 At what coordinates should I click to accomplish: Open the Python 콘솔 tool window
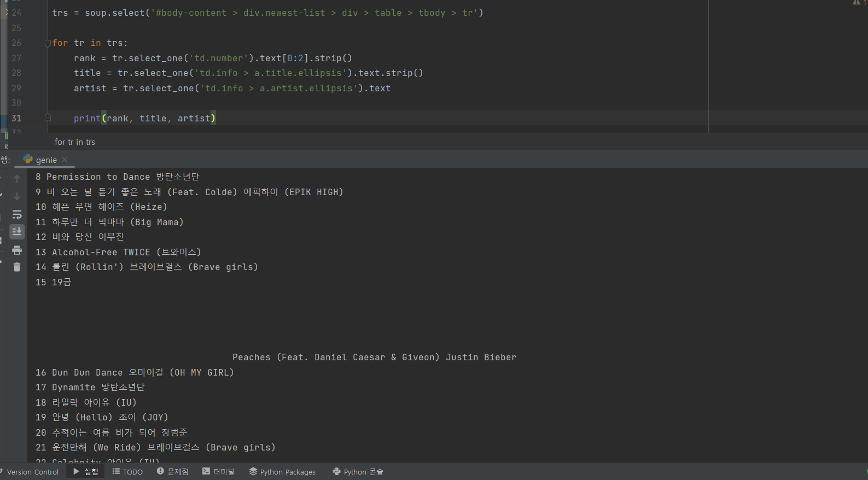(358, 472)
